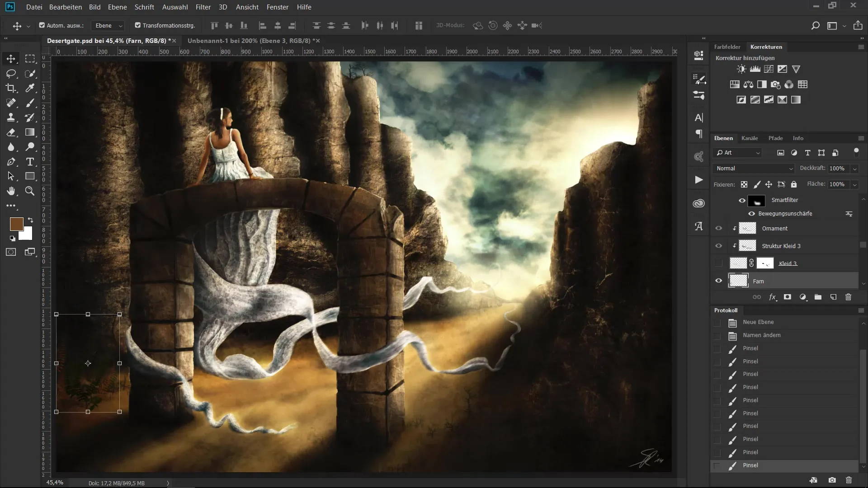Select the Gradient tool
The width and height of the screenshot is (868, 488).
30,132
